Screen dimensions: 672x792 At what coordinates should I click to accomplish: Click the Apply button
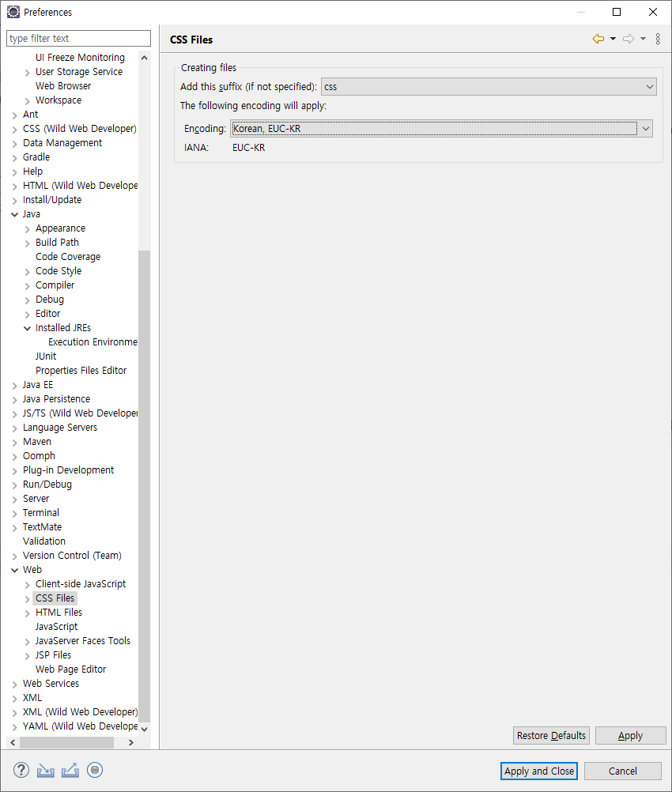631,735
